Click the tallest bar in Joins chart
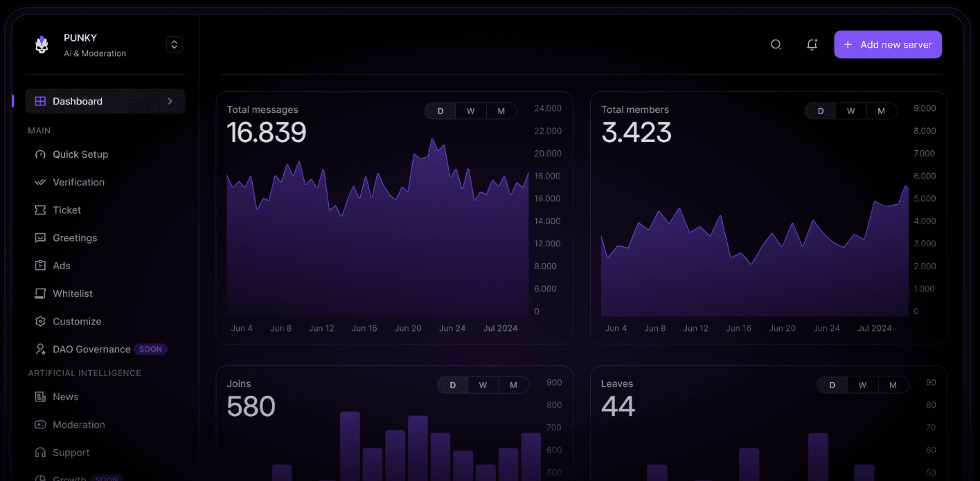The height and width of the screenshot is (481, 980). point(350,446)
